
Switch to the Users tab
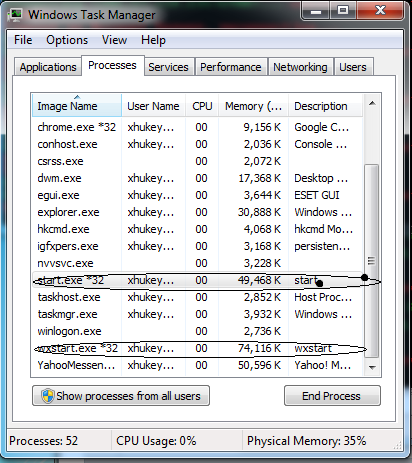pos(353,67)
